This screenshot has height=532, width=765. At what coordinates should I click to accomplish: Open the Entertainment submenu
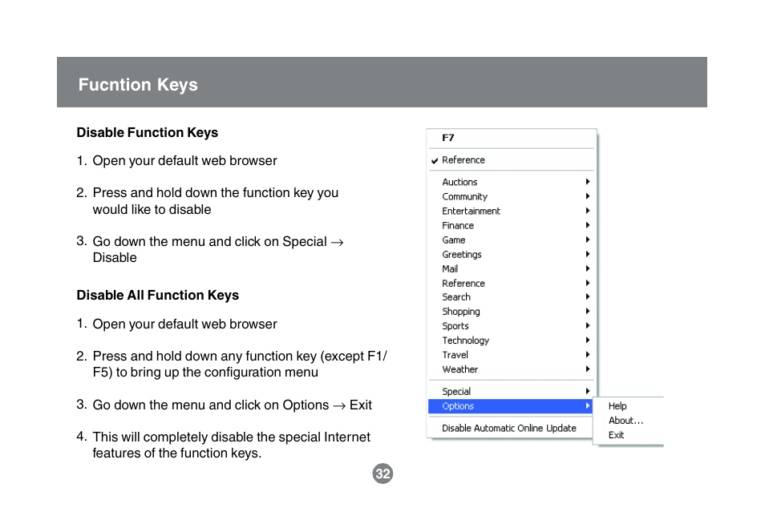512,212
